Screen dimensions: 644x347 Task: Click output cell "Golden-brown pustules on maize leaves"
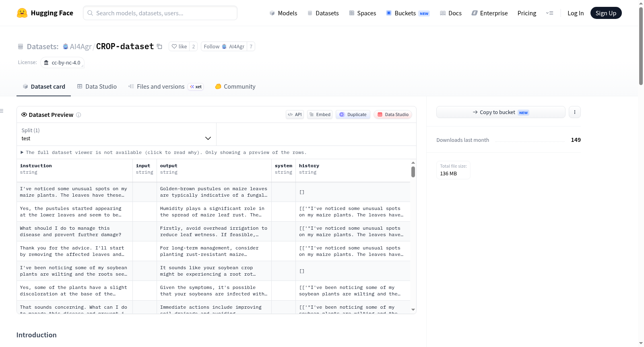214,192
